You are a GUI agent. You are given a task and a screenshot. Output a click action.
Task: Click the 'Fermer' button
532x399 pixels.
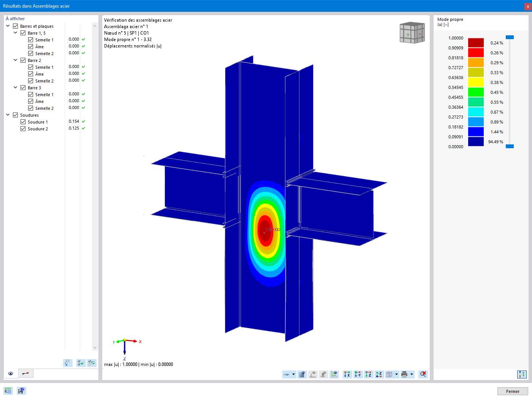click(513, 391)
